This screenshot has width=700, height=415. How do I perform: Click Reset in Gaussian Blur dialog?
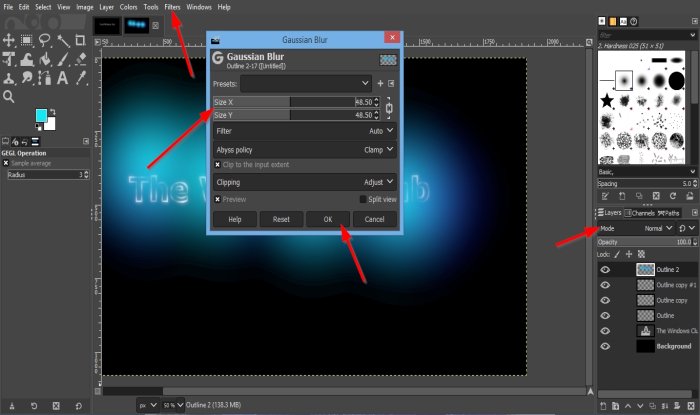pyautogui.click(x=281, y=219)
